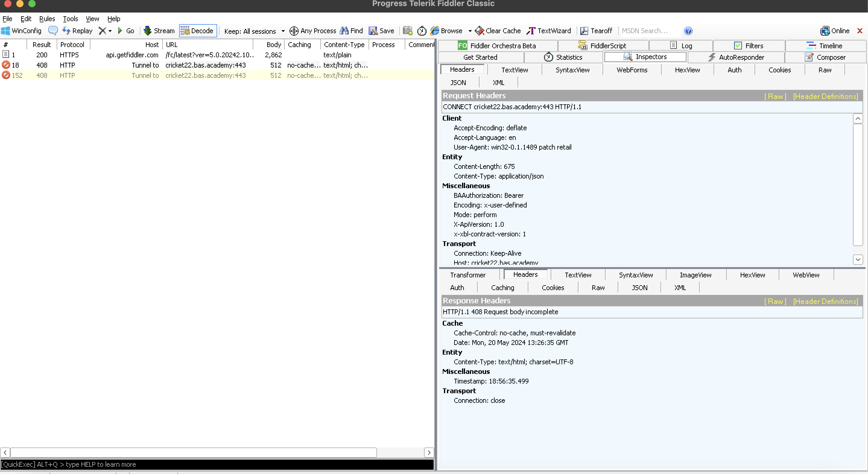Toggle the Online capture status indicator
Screen dimensions: 868x474
835,31
